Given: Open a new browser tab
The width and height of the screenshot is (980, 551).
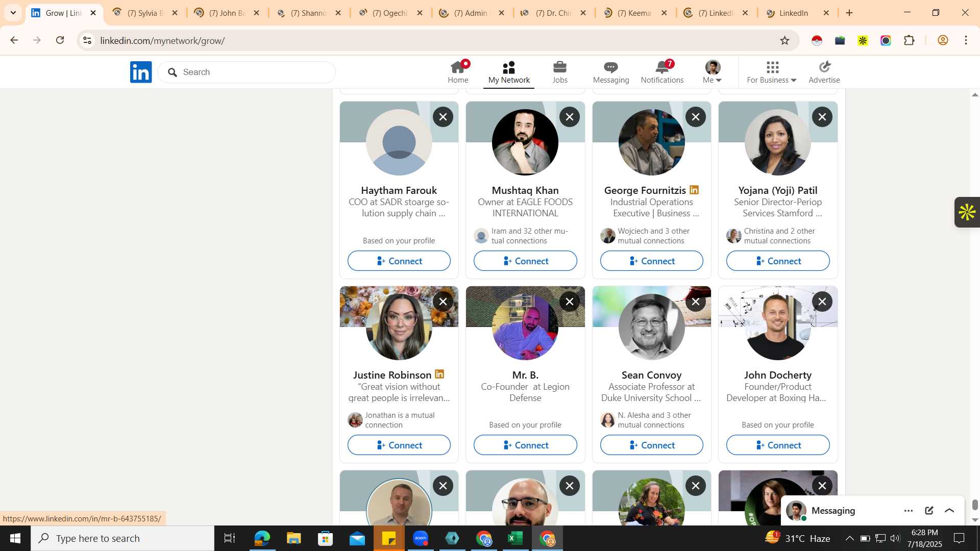Looking at the screenshot, I should click(x=849, y=13).
